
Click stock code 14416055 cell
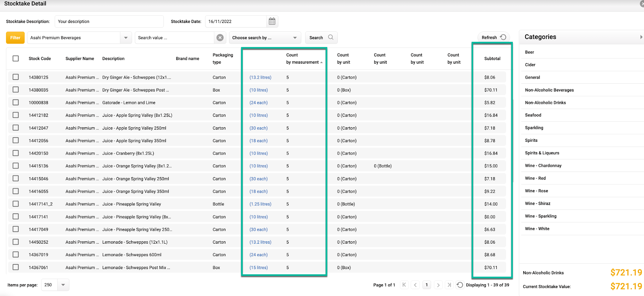tap(38, 191)
